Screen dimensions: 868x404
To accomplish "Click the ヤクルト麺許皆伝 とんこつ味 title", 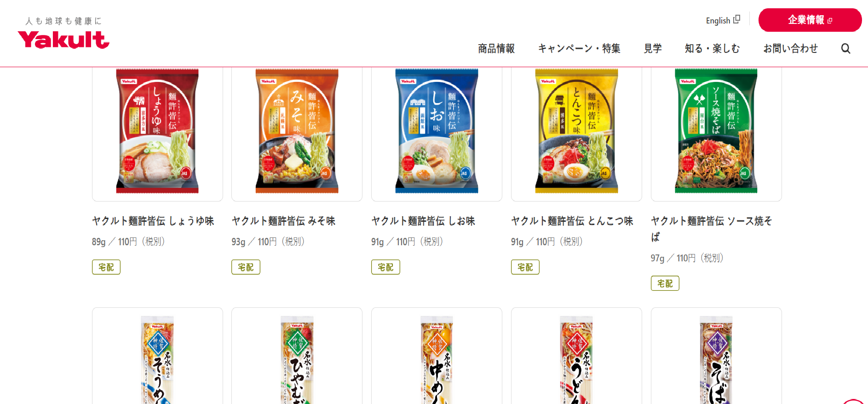I will coord(572,221).
